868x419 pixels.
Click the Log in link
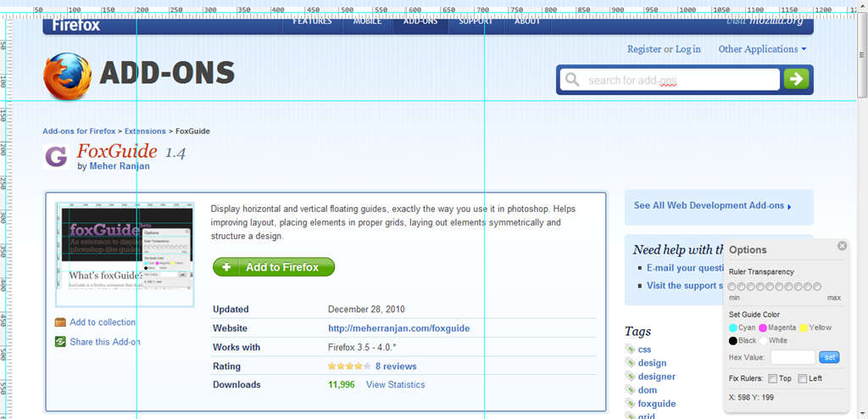point(688,49)
